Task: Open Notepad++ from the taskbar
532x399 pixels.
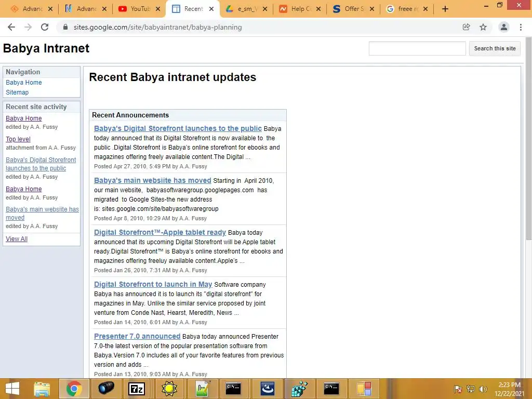Action: pyautogui.click(x=202, y=389)
